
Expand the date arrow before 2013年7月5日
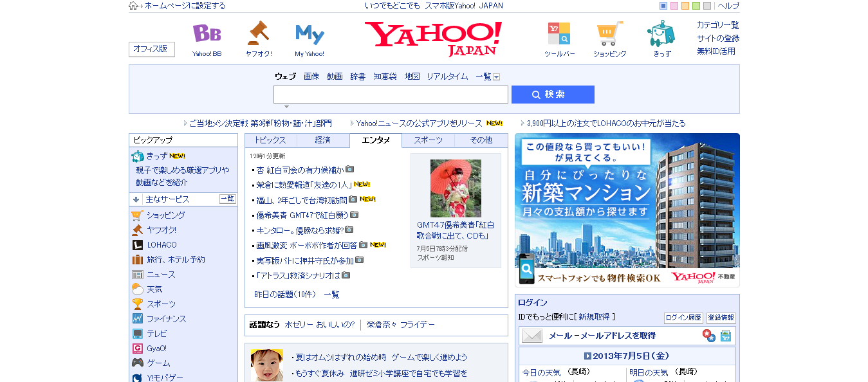587,356
